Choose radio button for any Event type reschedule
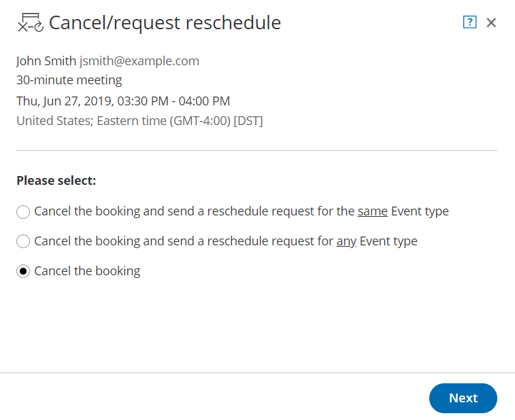Image resolution: width=515 pixels, height=420 pixels. (x=23, y=241)
